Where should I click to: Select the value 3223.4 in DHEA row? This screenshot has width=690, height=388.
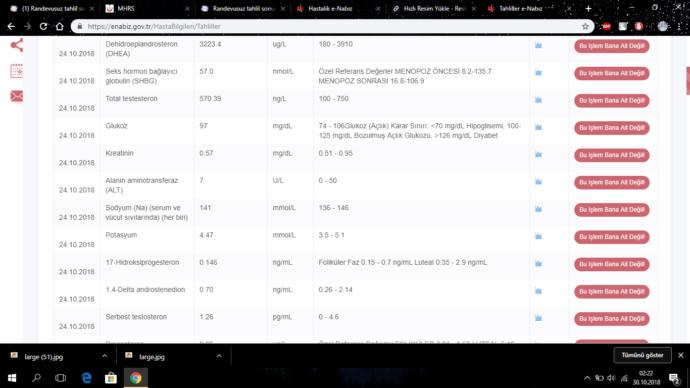tap(210, 44)
